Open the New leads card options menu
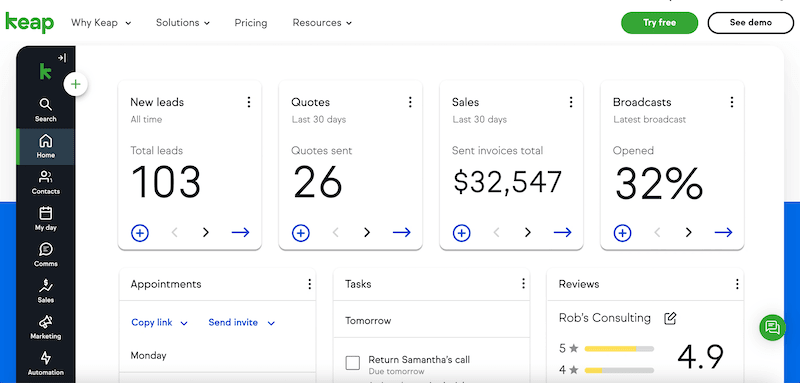800x383 pixels. [x=249, y=103]
